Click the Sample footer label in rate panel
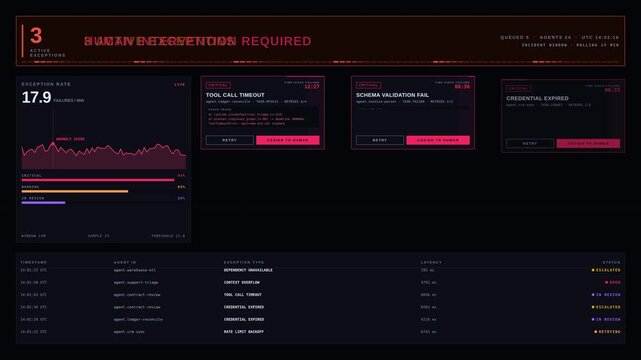The height and width of the screenshot is (360, 641). coord(99,236)
